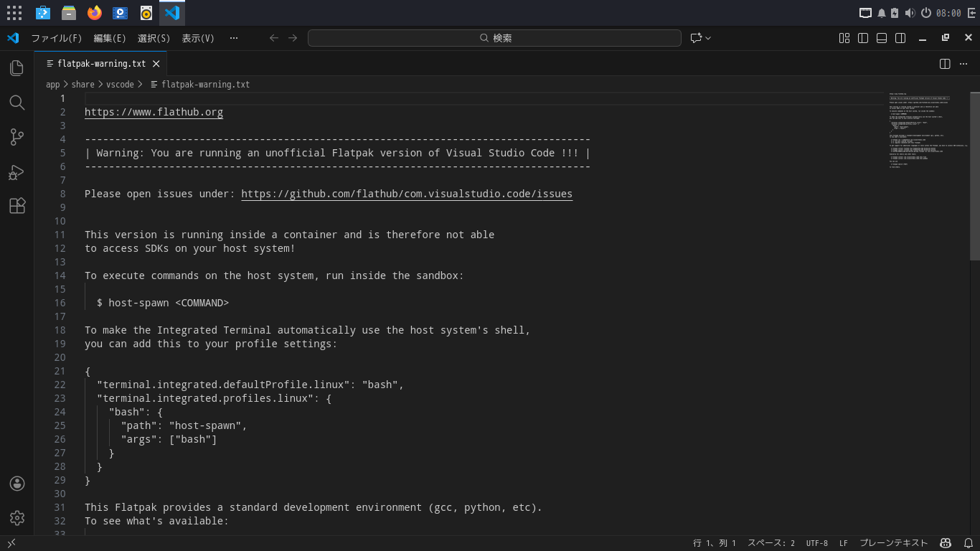Open status bar notifications bell
This screenshot has width=980, height=551.
(968, 543)
